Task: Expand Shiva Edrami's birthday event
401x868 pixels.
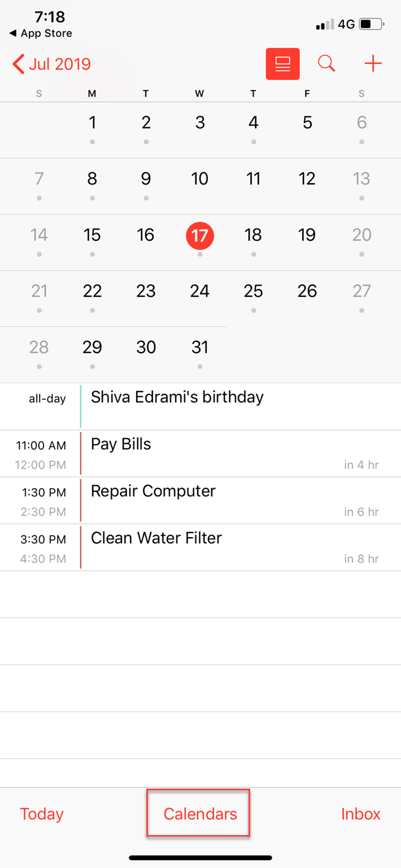Action: click(177, 397)
